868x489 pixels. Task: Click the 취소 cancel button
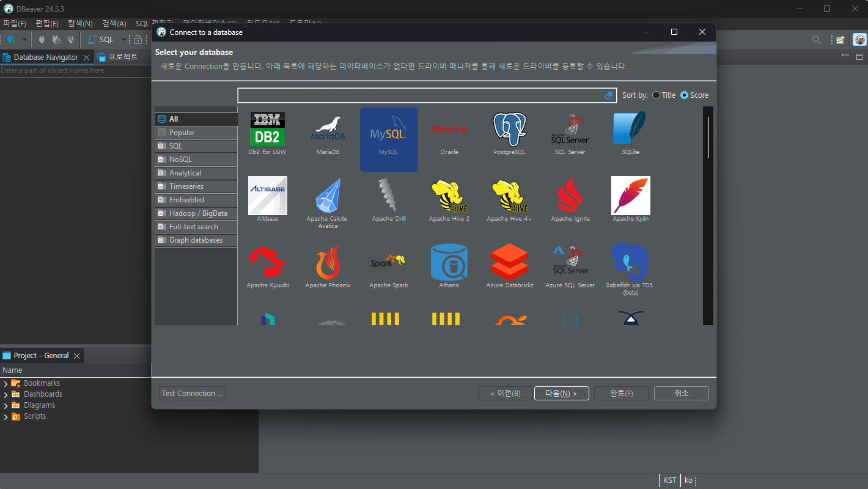(x=682, y=394)
